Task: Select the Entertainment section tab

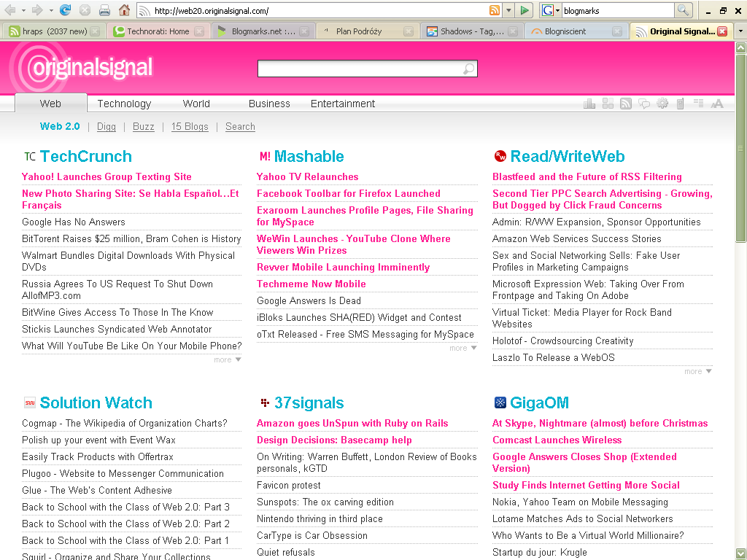Action: point(343,104)
